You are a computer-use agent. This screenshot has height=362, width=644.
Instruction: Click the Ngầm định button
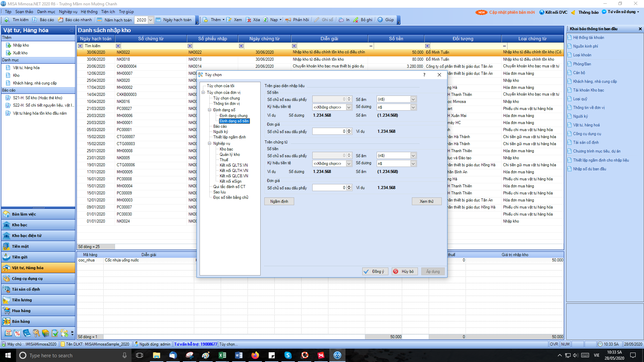pos(279,201)
